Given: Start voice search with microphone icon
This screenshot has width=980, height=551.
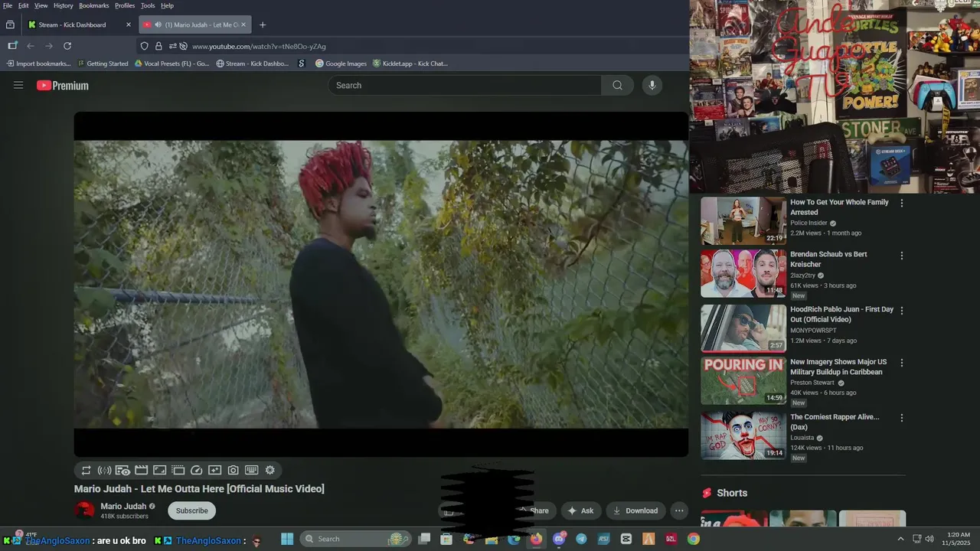Looking at the screenshot, I should pyautogui.click(x=652, y=85).
